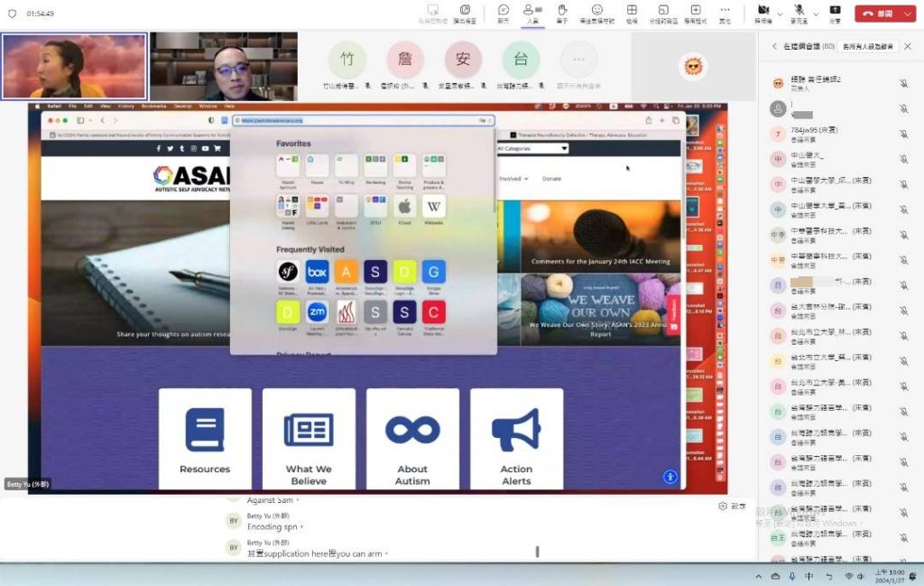Open the Chat panel in the meeting toolbar
Image resolution: width=924 pixels, height=586 pixels.
point(503,13)
